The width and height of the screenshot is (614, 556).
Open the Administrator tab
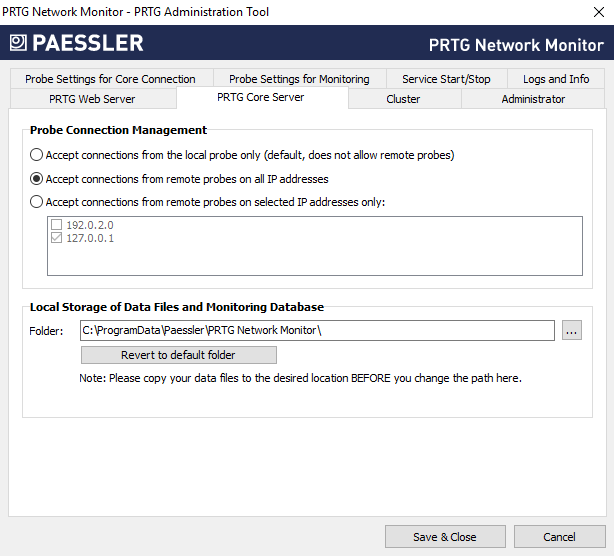click(533, 99)
